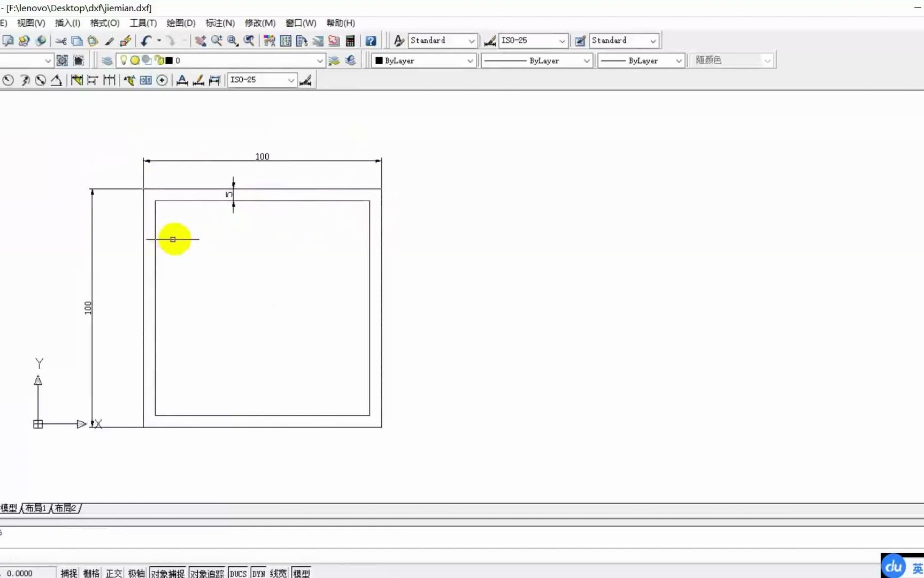
Task: Open the ISO-25 dropdown in dimension toolbar
Action: 262,80
